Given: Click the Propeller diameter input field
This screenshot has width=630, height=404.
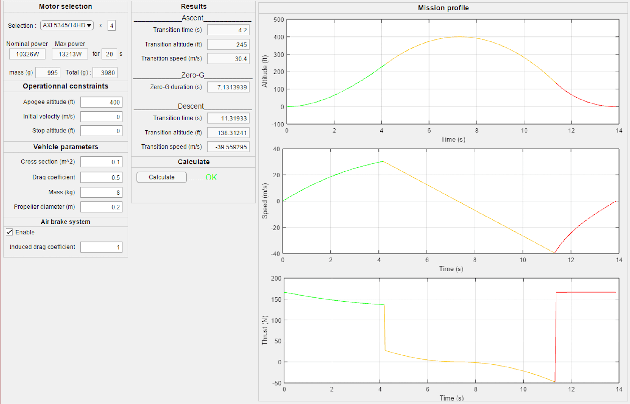Looking at the screenshot, I should pyautogui.click(x=101, y=206).
